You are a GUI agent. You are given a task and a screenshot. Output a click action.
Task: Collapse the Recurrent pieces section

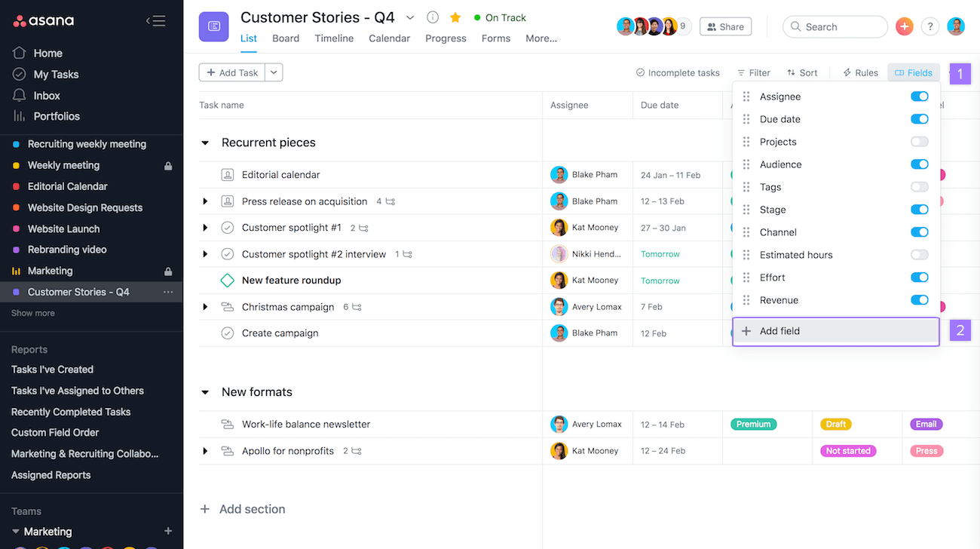coord(205,143)
